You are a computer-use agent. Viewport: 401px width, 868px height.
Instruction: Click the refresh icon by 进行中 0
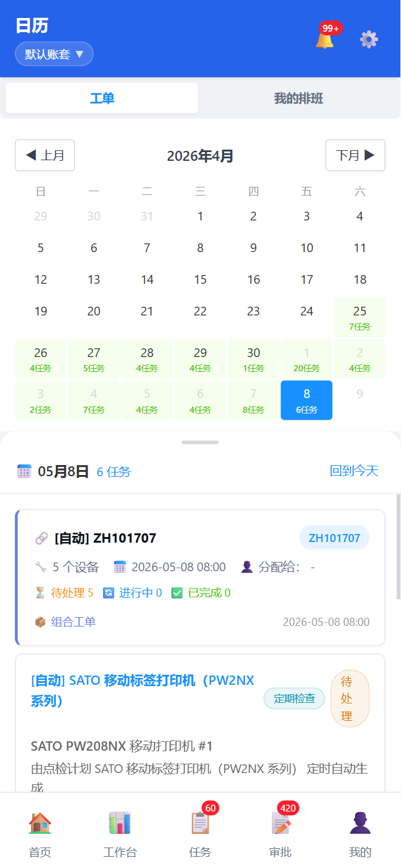click(109, 593)
